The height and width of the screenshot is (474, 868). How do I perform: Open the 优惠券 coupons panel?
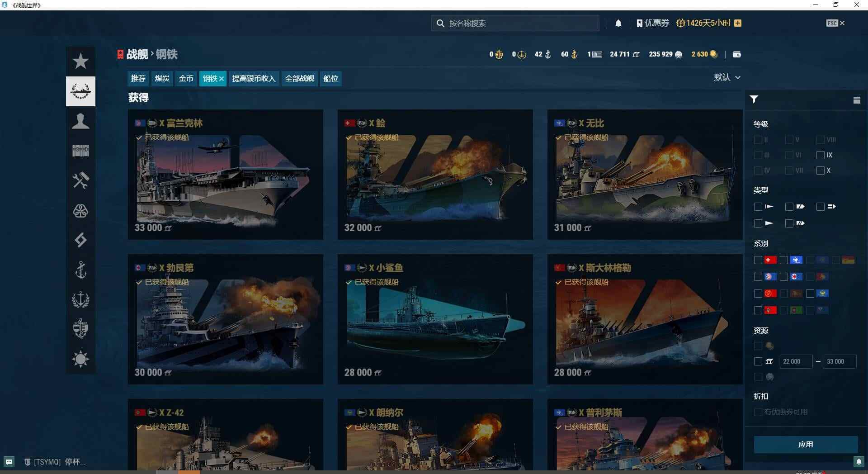652,23
